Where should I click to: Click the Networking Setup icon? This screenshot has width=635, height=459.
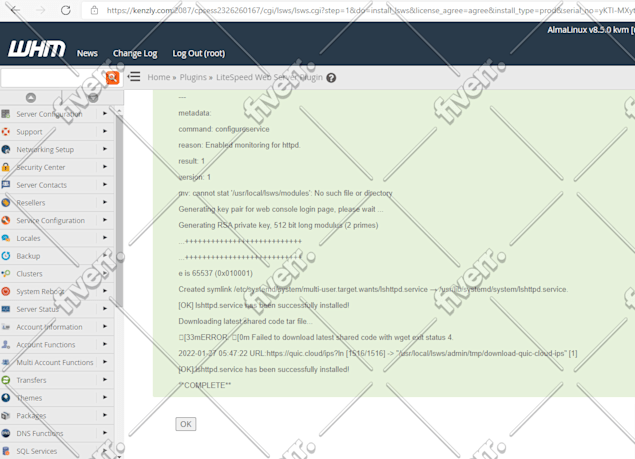[x=6, y=149]
